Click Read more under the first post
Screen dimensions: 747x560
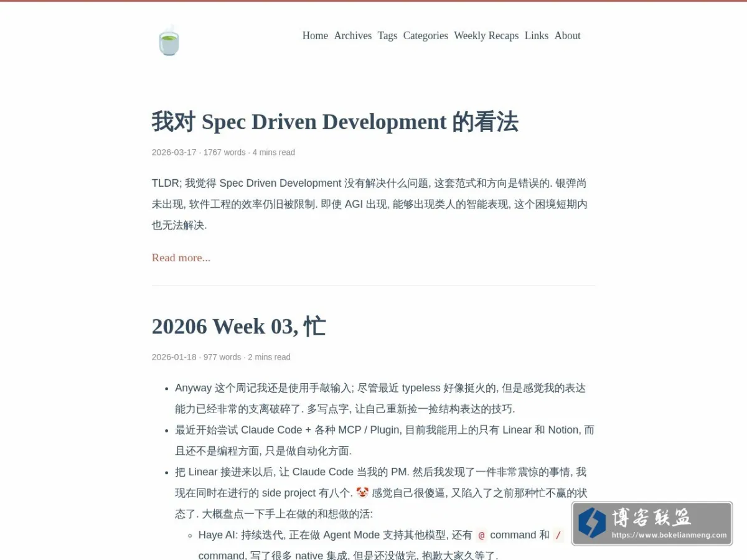(x=181, y=258)
